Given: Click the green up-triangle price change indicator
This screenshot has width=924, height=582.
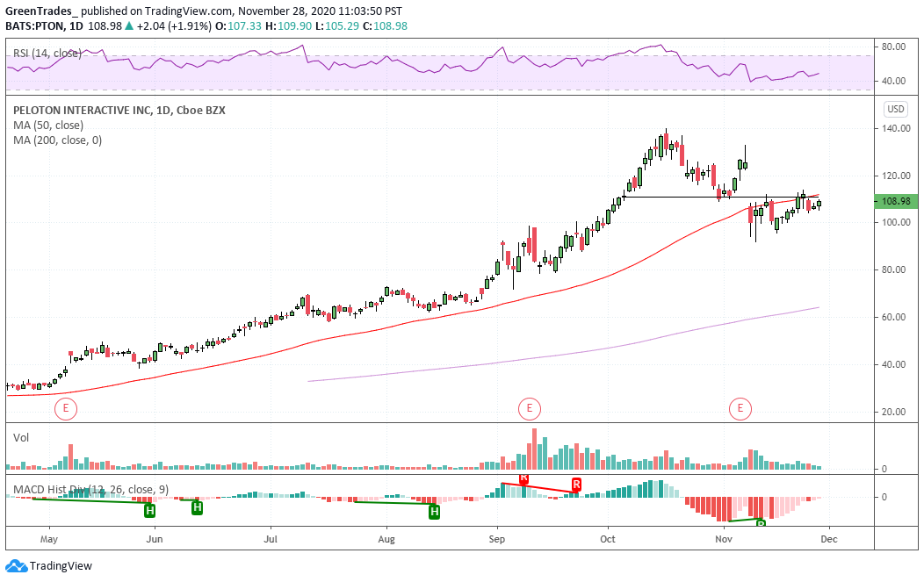Looking at the screenshot, I should [x=128, y=26].
